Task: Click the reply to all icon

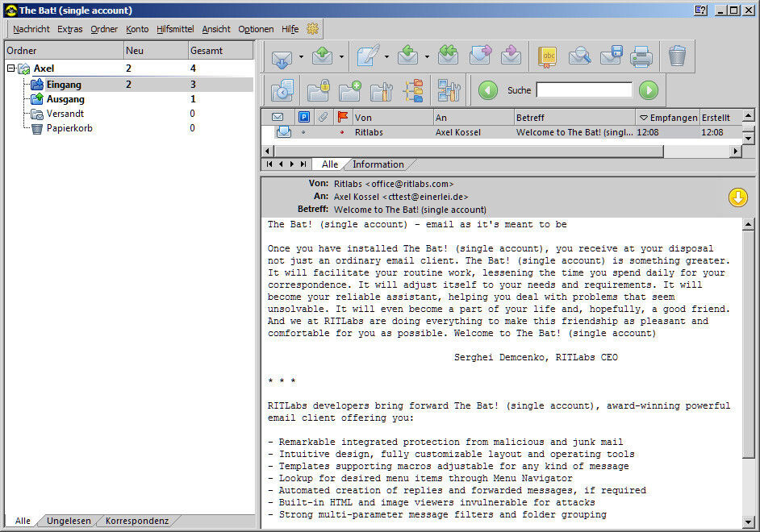Action: click(x=449, y=56)
